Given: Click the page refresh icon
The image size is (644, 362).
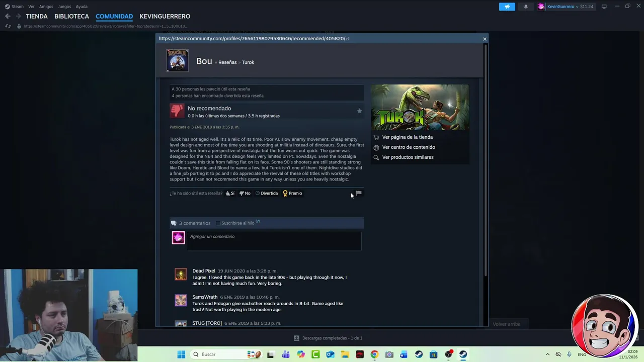Looking at the screenshot, I should point(8,26).
